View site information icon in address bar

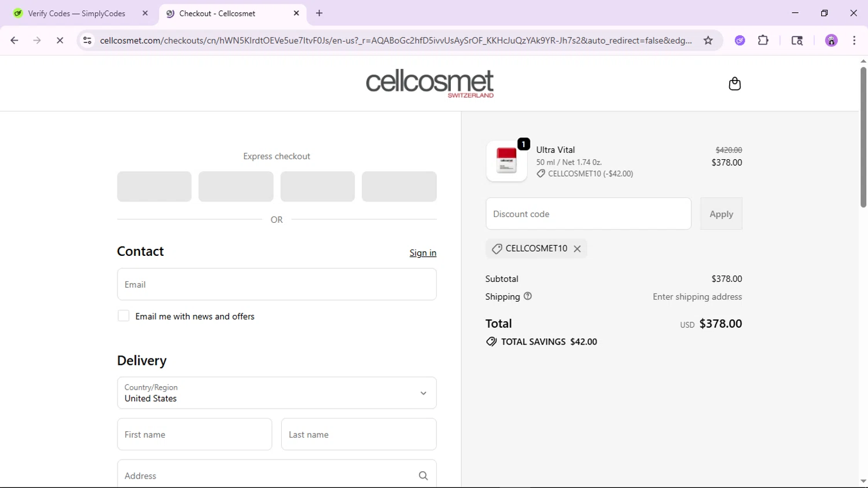tap(87, 41)
